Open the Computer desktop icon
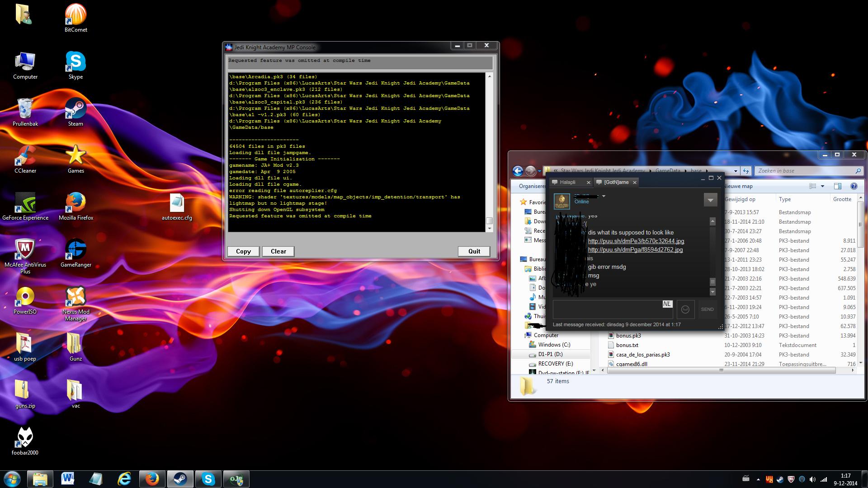 (x=25, y=65)
